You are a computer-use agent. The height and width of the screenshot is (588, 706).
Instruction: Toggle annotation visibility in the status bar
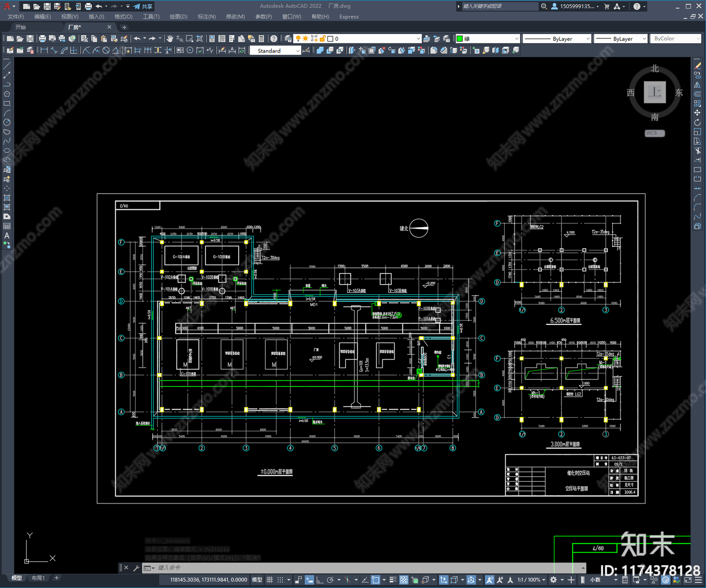(x=490, y=580)
